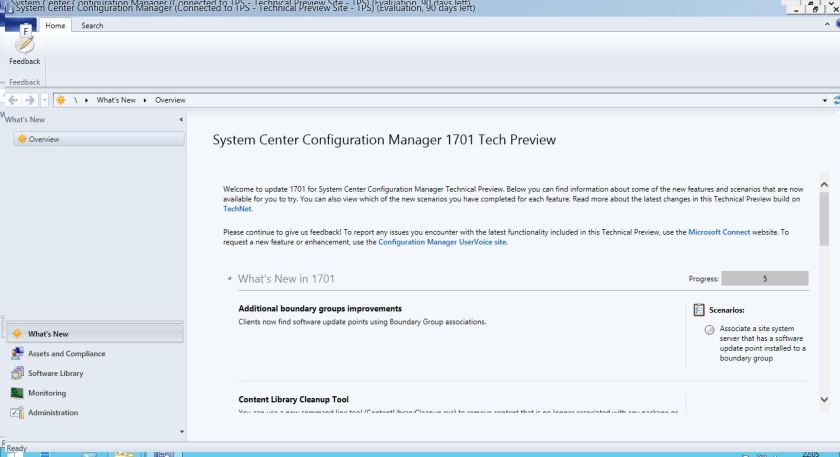Follow the TechNet link
Image resolution: width=840 pixels, height=457 pixels.
(x=237, y=209)
